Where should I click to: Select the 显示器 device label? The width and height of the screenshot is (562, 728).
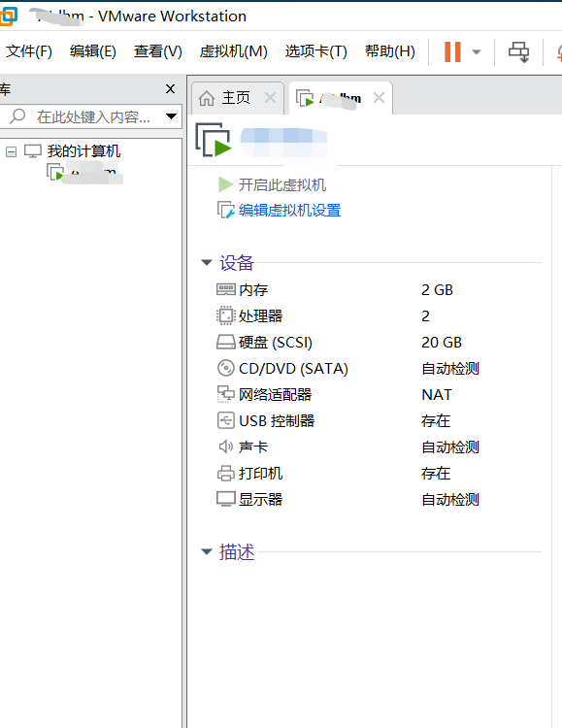click(x=260, y=499)
